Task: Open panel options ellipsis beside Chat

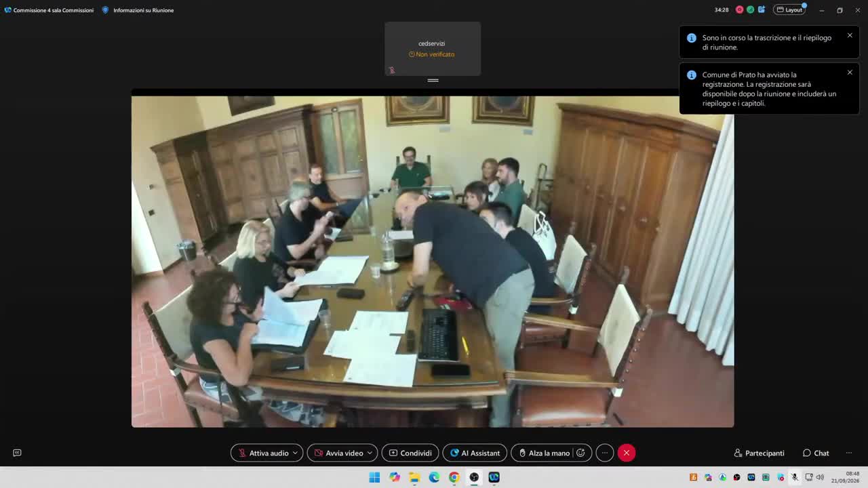Action: pos(848,453)
